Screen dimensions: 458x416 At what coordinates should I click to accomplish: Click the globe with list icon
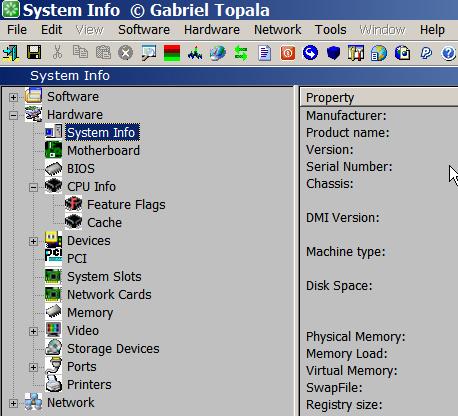tap(379, 53)
